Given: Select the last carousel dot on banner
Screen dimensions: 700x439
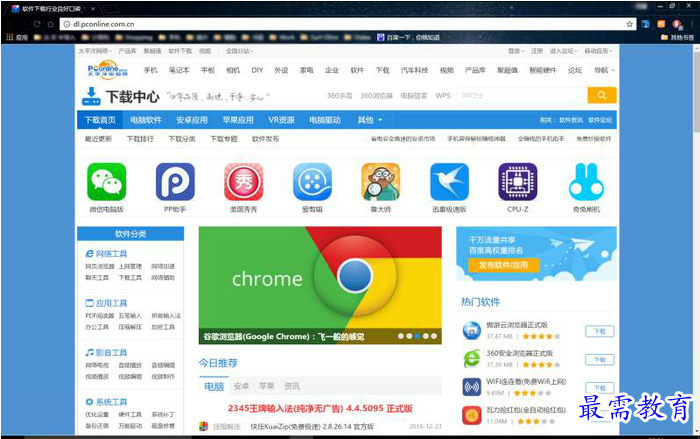Looking at the screenshot, I should [433, 336].
